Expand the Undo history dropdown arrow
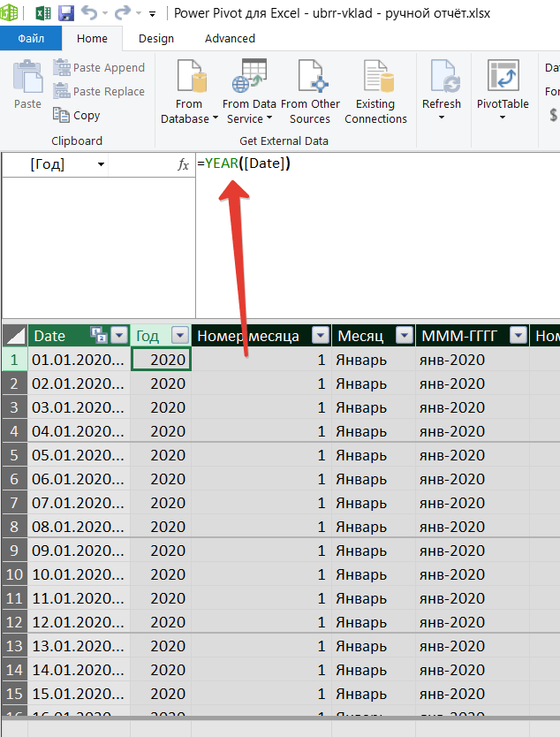The image size is (560, 737). (105, 13)
